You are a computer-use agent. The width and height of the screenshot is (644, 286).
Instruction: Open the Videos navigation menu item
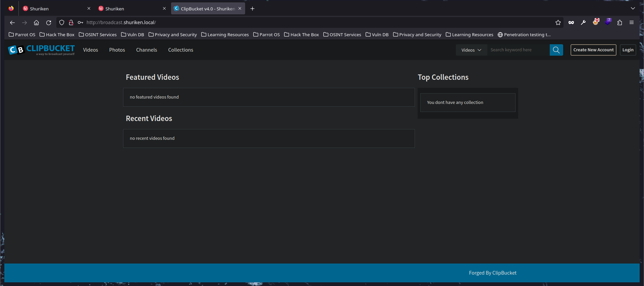coord(91,50)
